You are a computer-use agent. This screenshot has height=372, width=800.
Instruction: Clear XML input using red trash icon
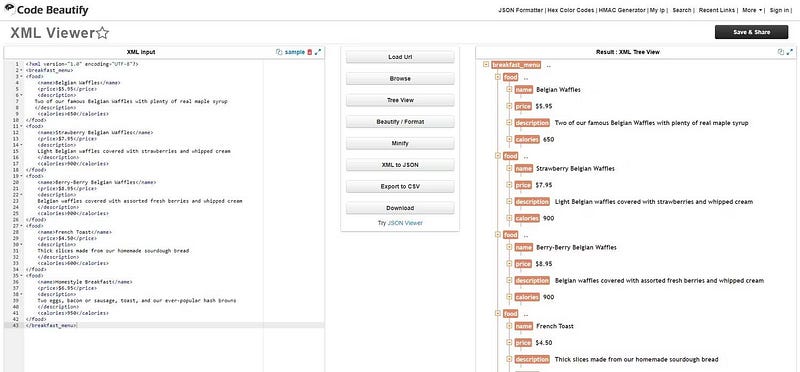[x=309, y=52]
